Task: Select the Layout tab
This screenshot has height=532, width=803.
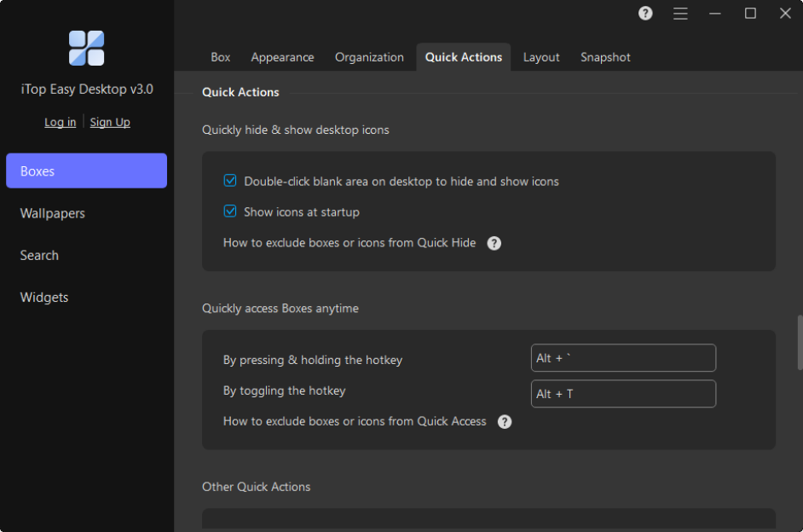Action: click(x=541, y=57)
